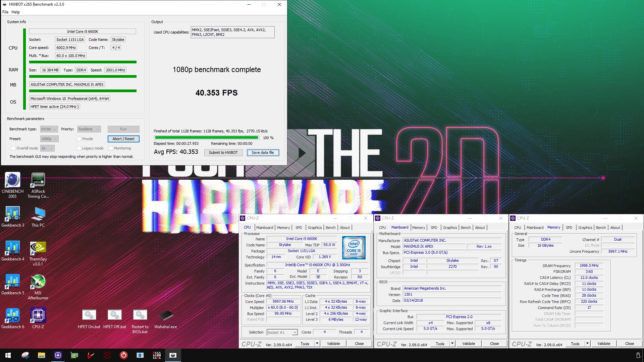The width and height of the screenshot is (644, 362).
Task: Select the Geekbench 4 desktop icon
Action: coord(13,250)
